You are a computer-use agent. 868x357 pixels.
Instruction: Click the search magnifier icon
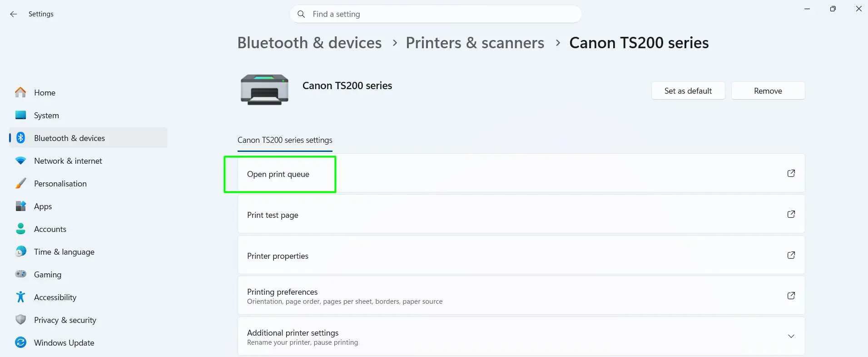pos(301,14)
